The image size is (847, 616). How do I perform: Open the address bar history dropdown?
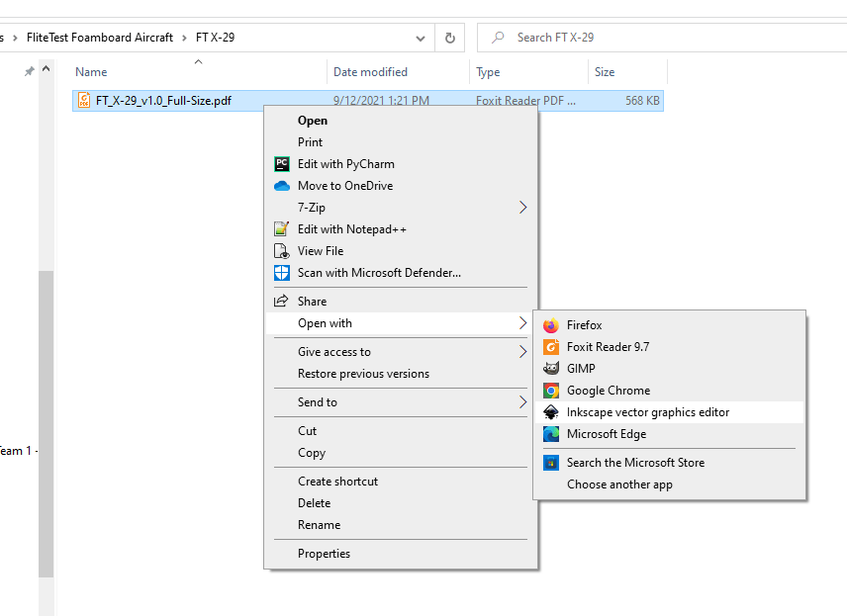pyautogui.click(x=421, y=38)
